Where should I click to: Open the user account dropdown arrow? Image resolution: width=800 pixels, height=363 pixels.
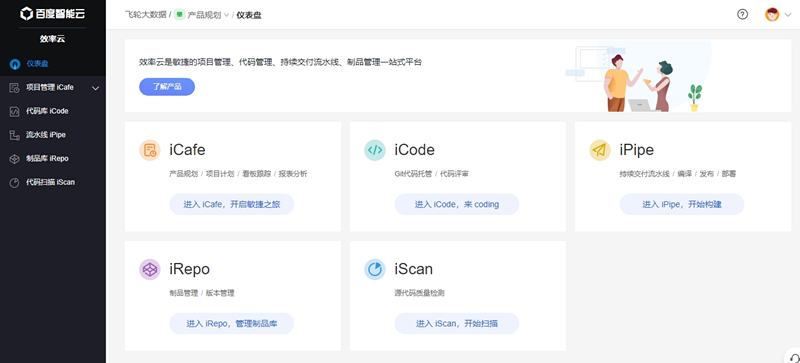(788, 15)
